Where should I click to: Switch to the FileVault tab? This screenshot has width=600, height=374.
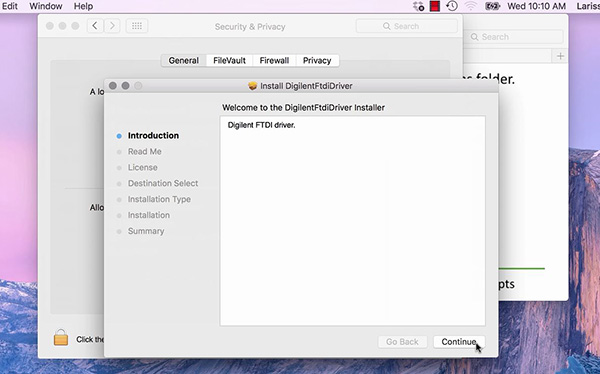229,60
